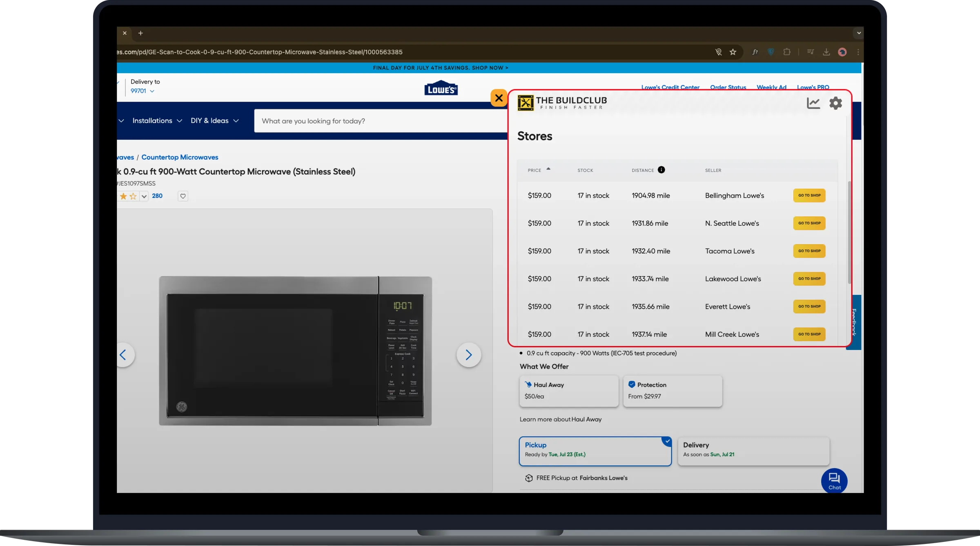Go to shop for Bellingham Lowe's

pos(809,195)
